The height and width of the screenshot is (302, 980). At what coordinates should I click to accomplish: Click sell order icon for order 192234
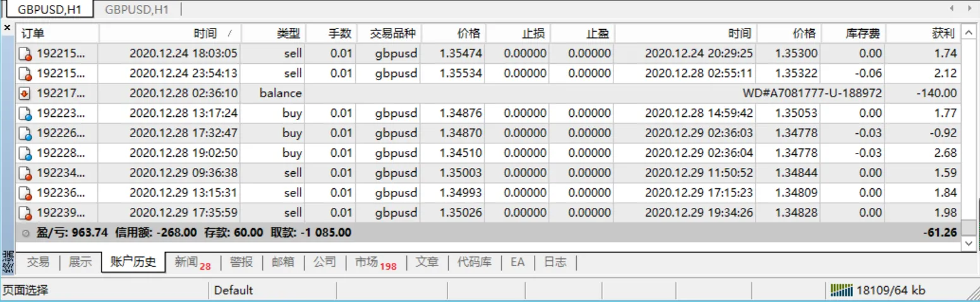pos(26,173)
